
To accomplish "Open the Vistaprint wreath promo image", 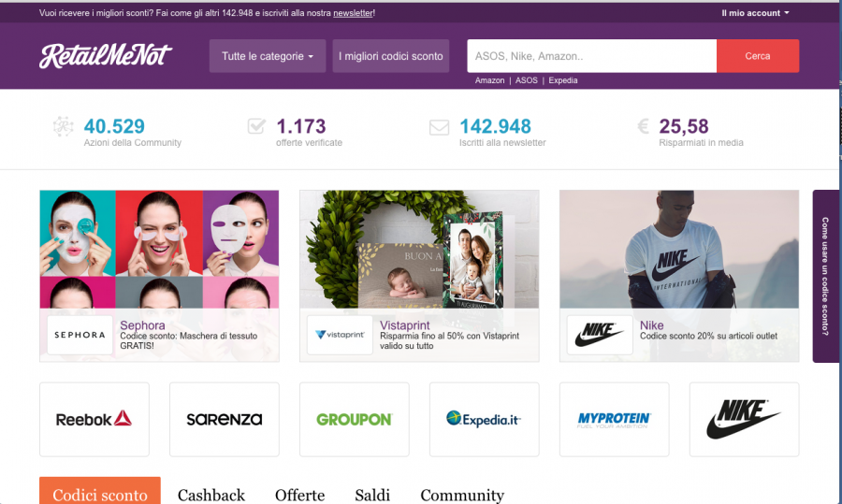I will pos(419,249).
